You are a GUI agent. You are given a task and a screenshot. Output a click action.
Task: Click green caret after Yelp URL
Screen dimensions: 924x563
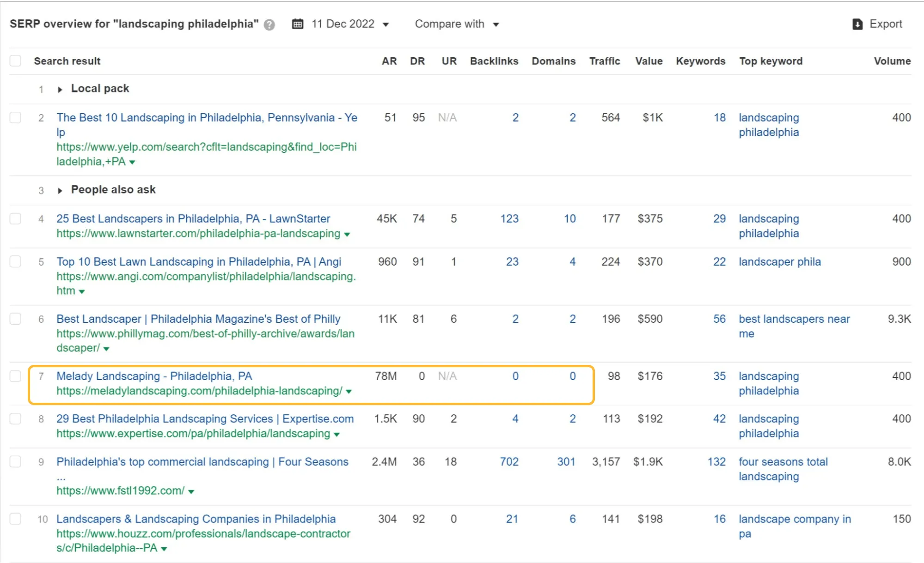pos(132,162)
